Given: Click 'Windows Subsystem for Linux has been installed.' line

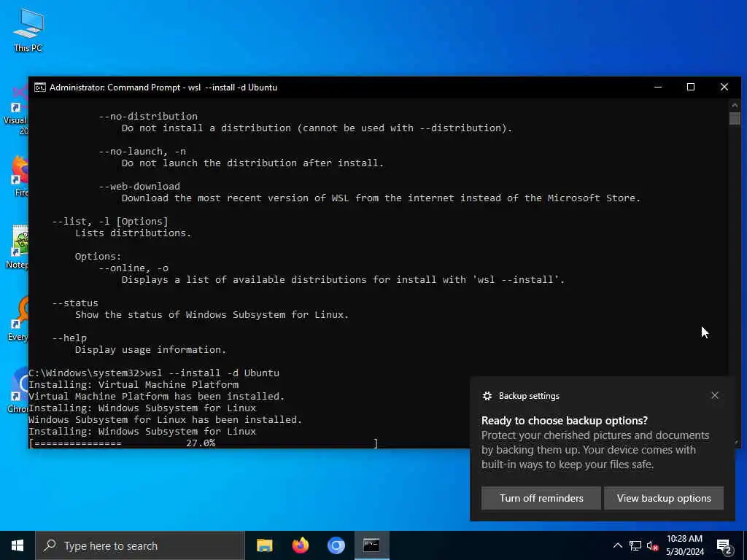Looking at the screenshot, I should point(166,419).
